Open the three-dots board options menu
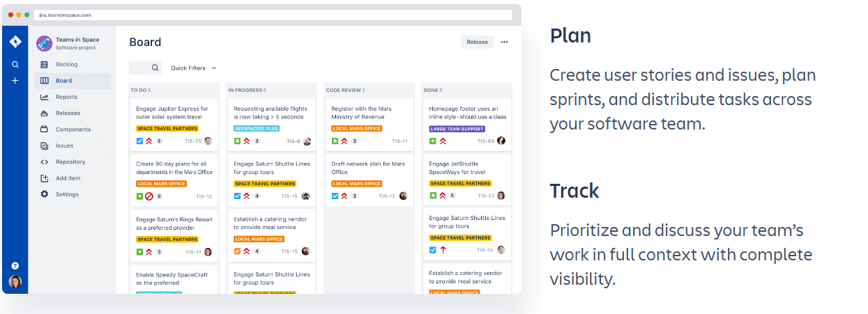The image size is (868, 314). (x=504, y=42)
